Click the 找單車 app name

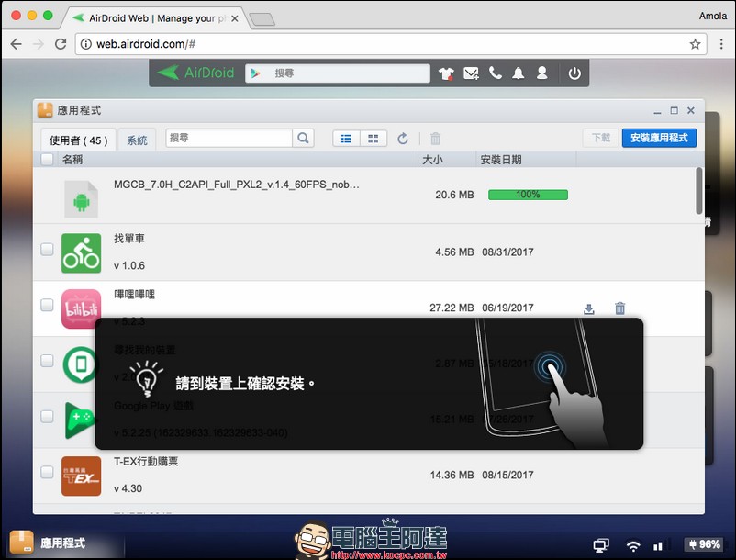(x=129, y=239)
